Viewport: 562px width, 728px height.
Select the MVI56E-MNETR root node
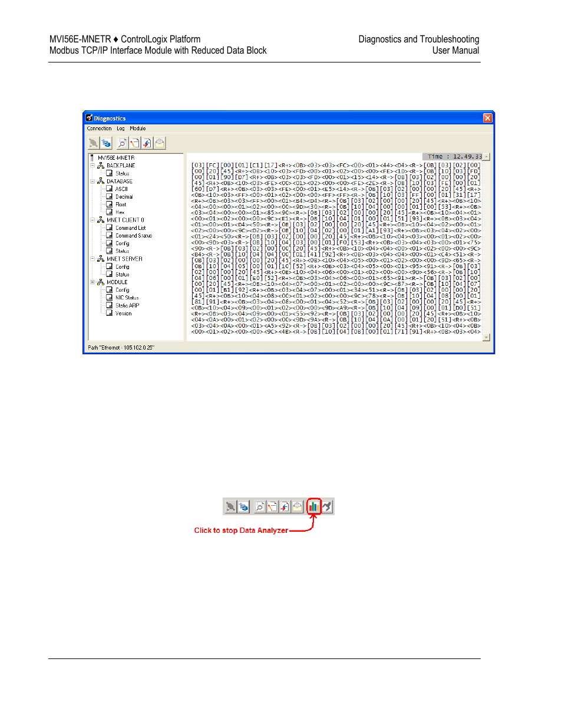click(116, 158)
